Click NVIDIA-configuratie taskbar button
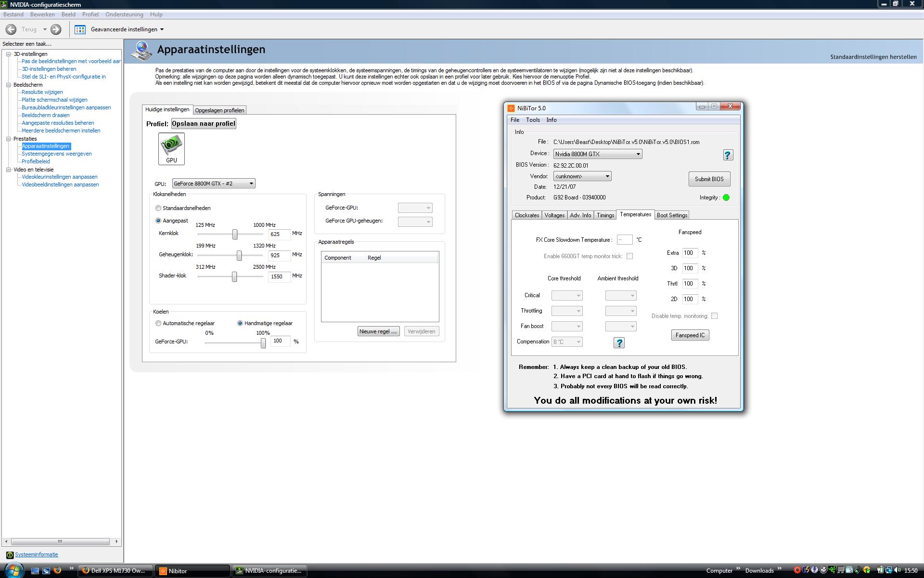Screen dimensions: 924x578 point(269,571)
